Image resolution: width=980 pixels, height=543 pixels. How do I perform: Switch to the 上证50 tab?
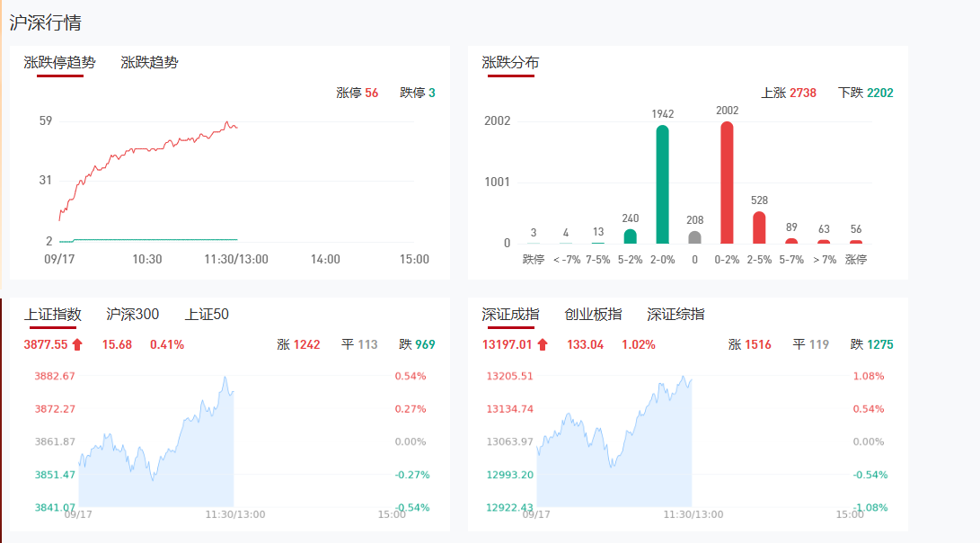207,315
